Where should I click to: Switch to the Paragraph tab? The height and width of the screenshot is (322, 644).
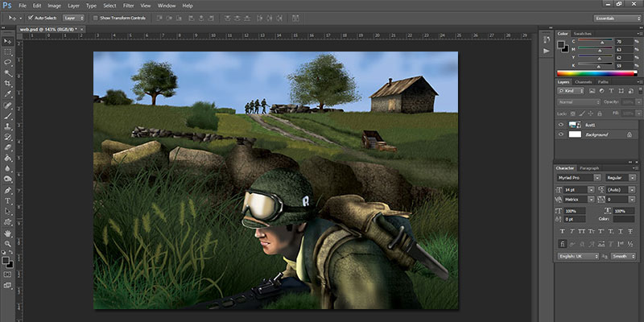(590, 168)
